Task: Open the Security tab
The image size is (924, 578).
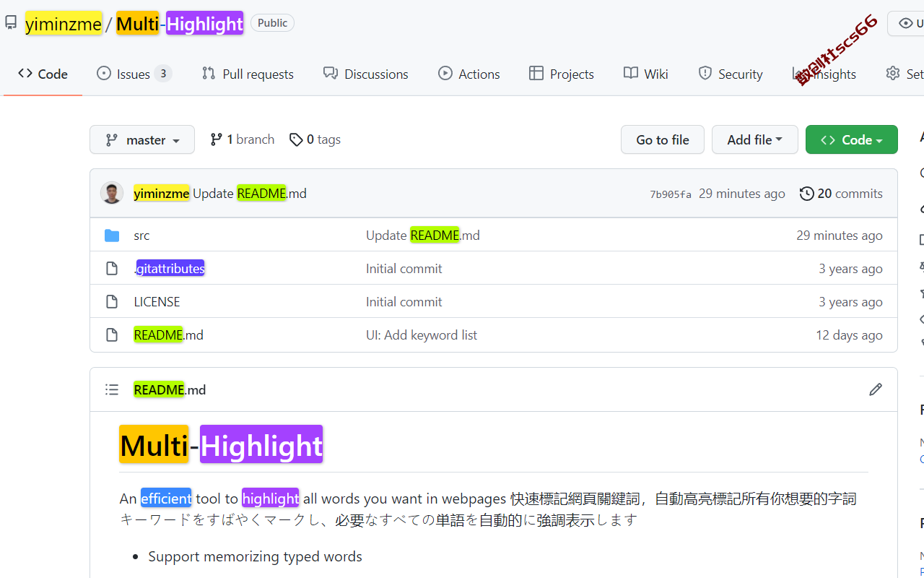Action: [x=731, y=74]
